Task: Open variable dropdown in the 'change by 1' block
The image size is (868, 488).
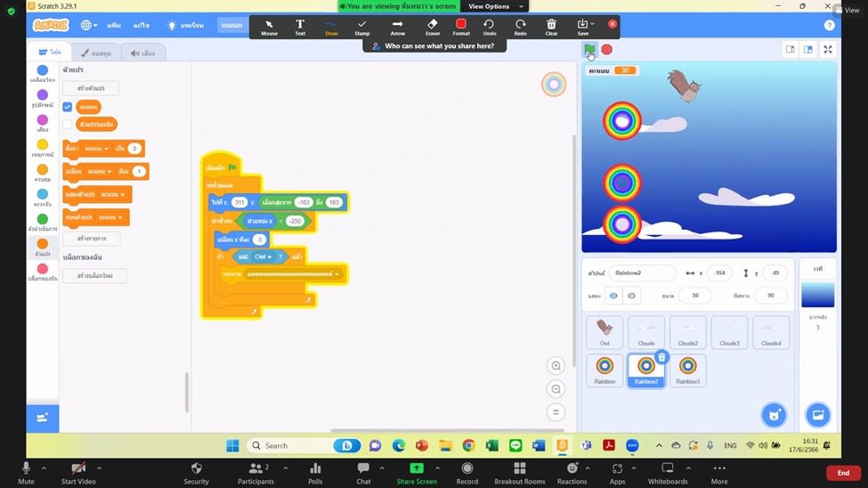Action: 100,171
